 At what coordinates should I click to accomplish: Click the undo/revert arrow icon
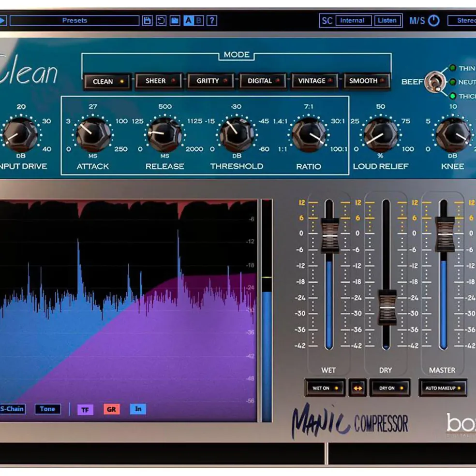coord(161,21)
